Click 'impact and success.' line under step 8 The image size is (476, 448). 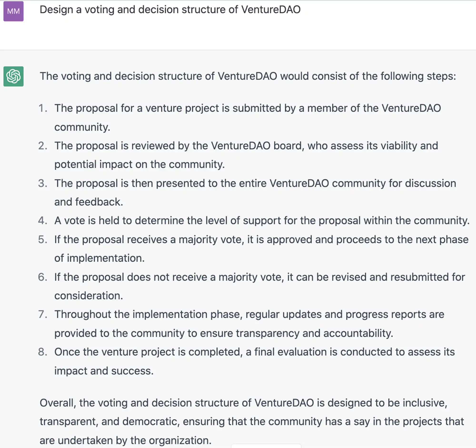pos(104,371)
